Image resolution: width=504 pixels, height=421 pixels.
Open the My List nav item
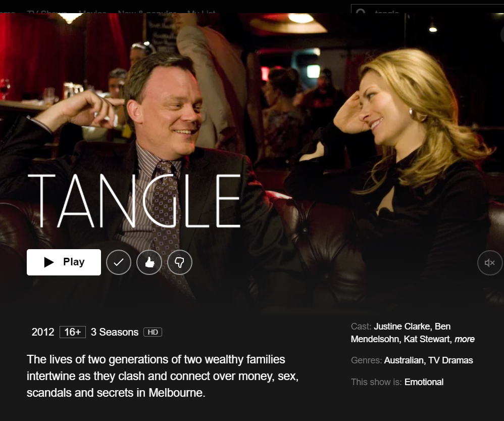click(x=201, y=12)
